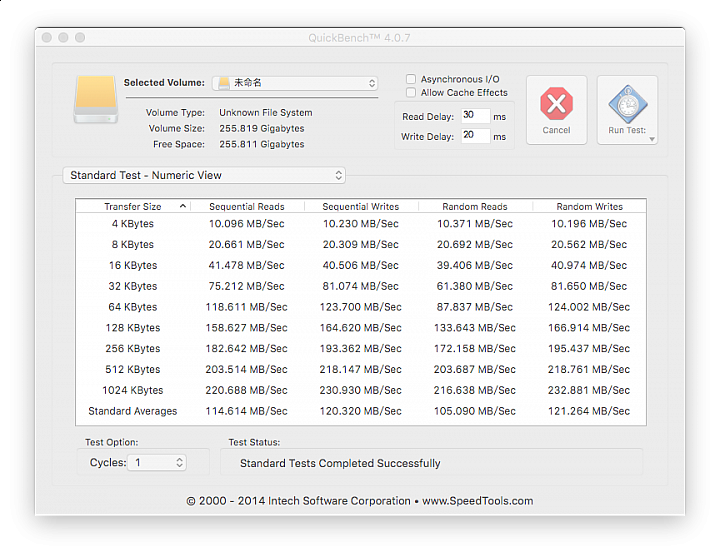Screen dimensions: 720x557
Task: Click Volume Size 255.819 Gigabytes text
Action: coord(262,129)
